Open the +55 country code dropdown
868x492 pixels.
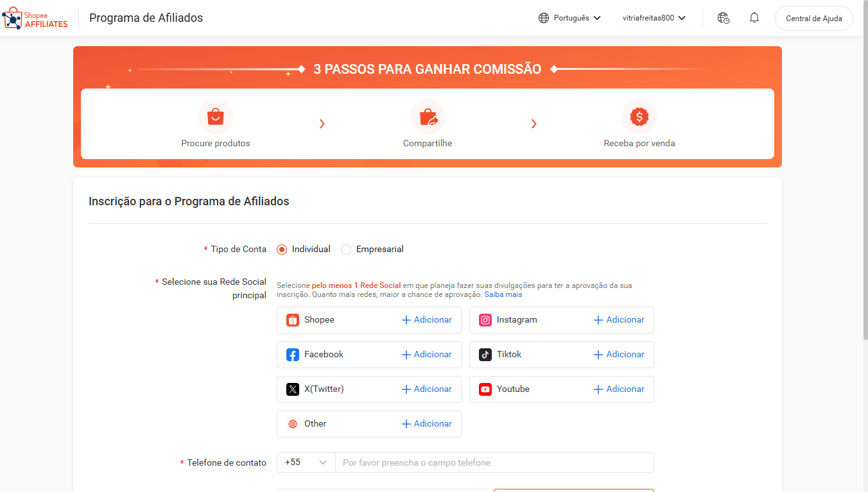[306, 462]
